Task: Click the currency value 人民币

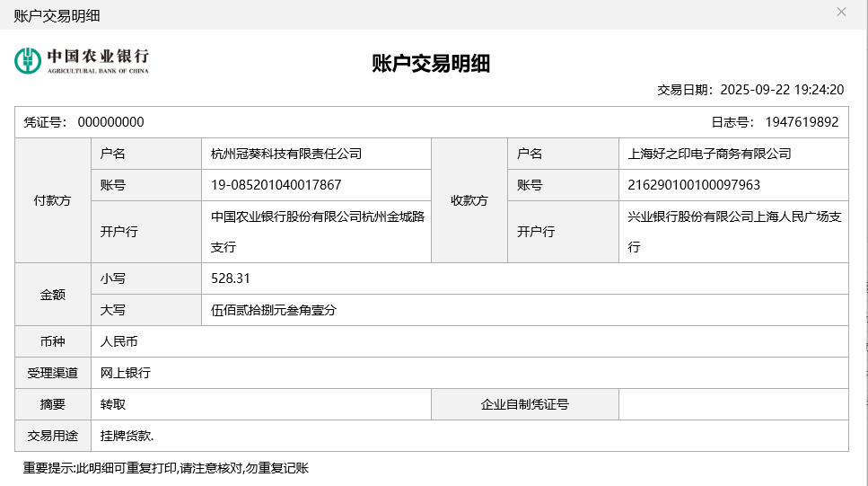Action: [118, 341]
